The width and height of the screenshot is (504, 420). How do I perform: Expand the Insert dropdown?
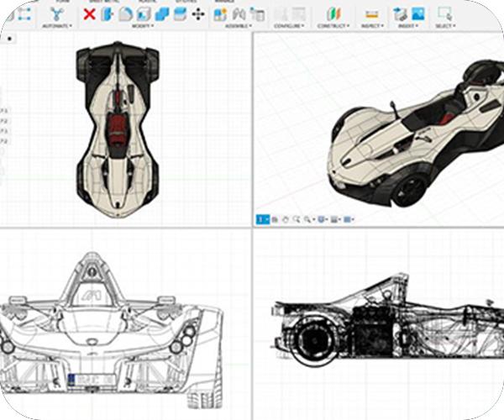409,26
